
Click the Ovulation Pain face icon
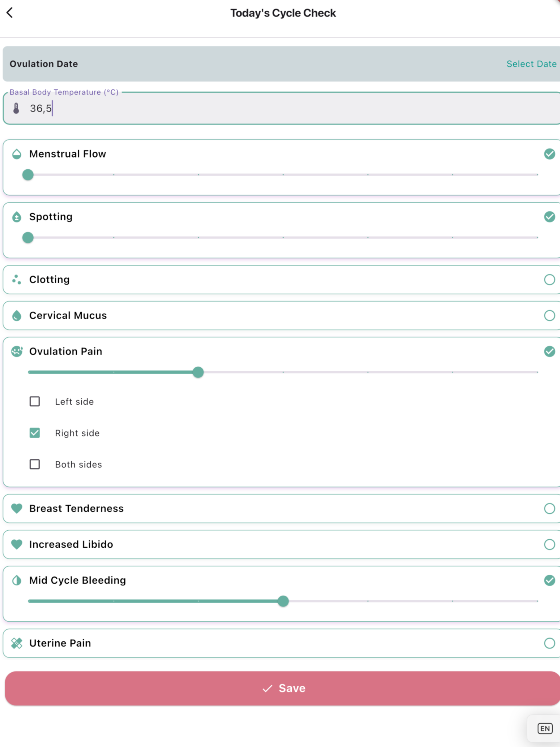click(17, 351)
